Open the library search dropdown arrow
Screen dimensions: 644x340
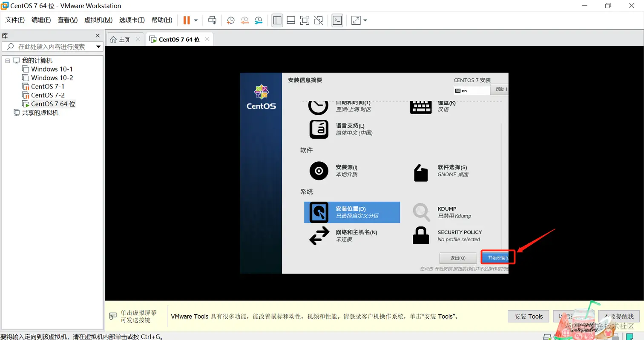[x=98, y=47]
